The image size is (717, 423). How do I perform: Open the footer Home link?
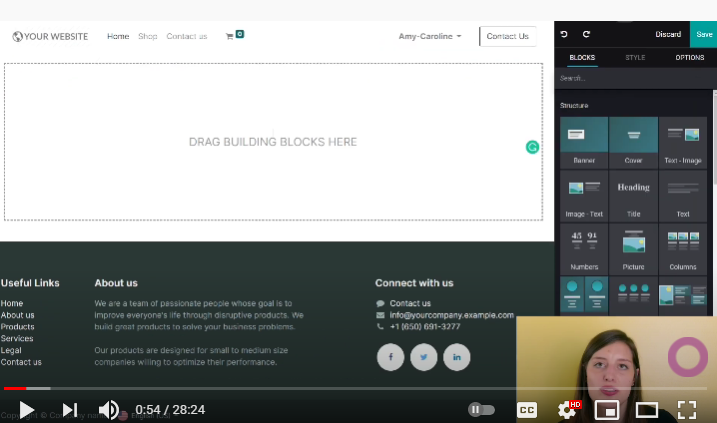click(12, 303)
